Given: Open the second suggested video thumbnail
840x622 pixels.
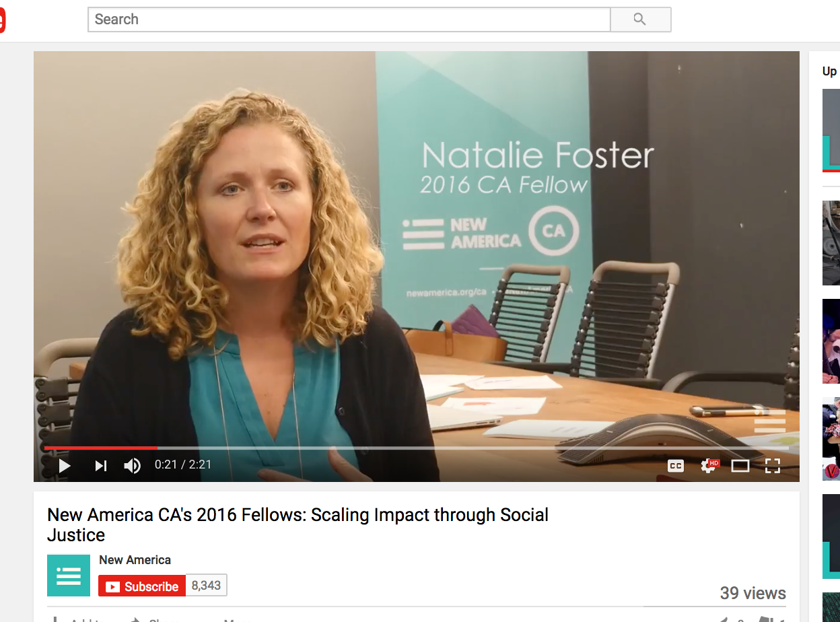Looking at the screenshot, I should coord(831,242).
